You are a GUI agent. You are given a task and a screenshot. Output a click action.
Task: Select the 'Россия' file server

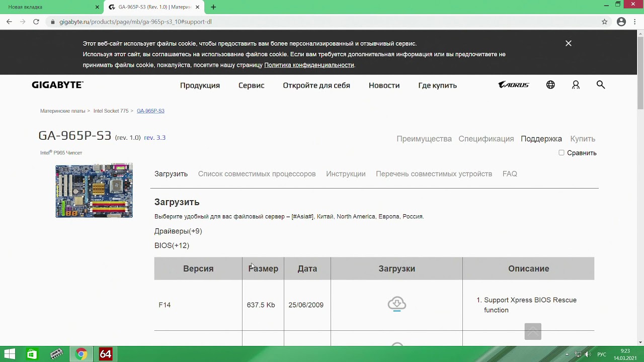point(413,217)
